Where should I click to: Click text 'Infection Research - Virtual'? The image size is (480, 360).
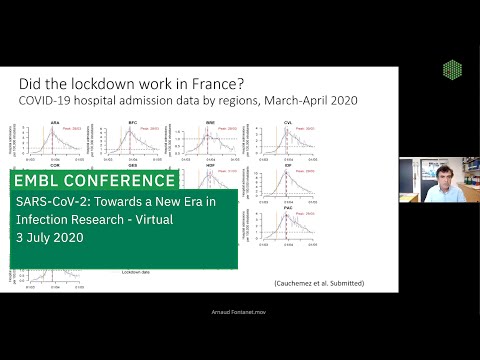tap(94, 220)
